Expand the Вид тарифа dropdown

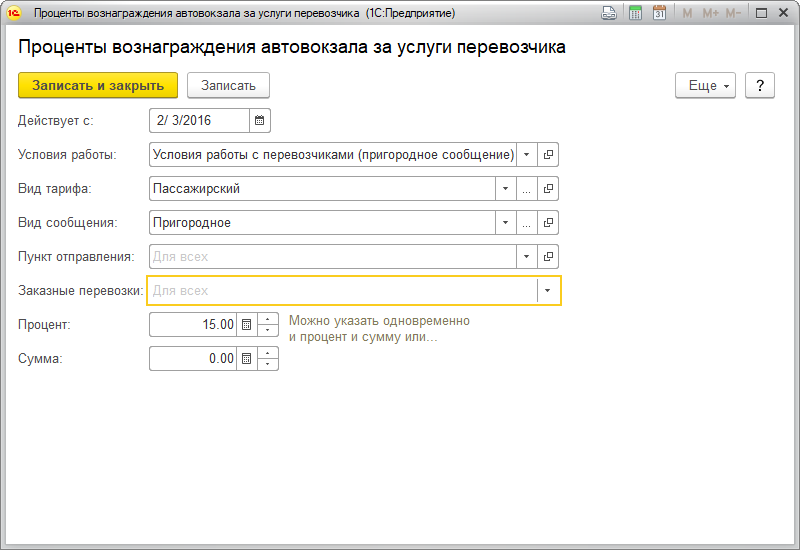pyautogui.click(x=506, y=189)
